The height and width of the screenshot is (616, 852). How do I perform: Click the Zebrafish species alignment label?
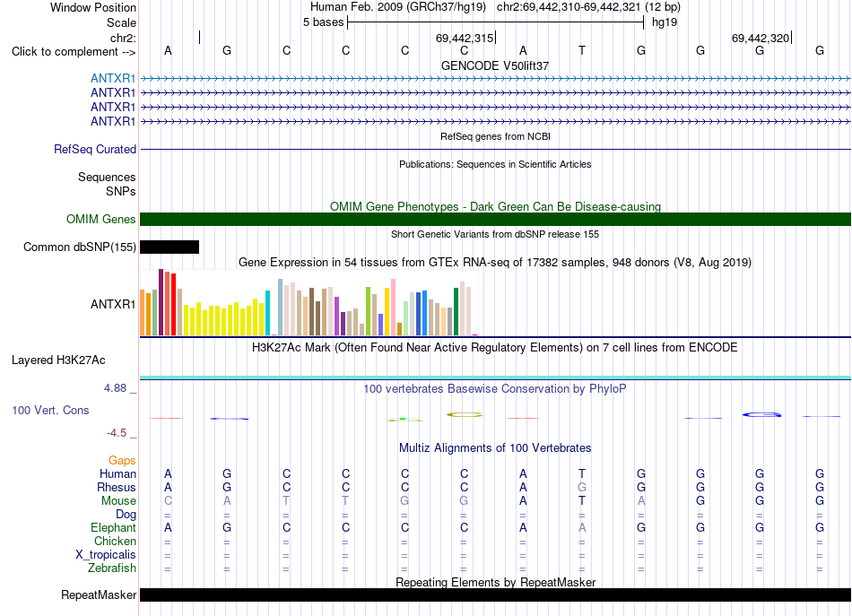pyautogui.click(x=112, y=568)
